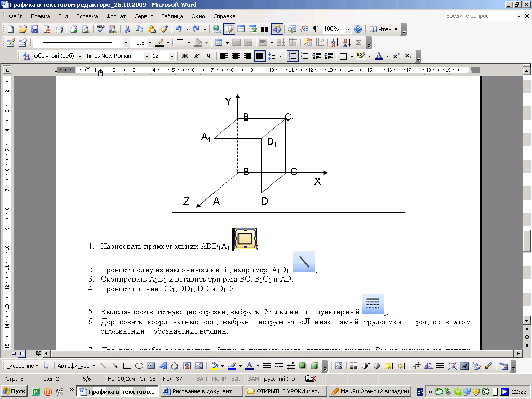Turn on justified alignment
Viewport: 532px width, 399px height.
tap(260, 56)
